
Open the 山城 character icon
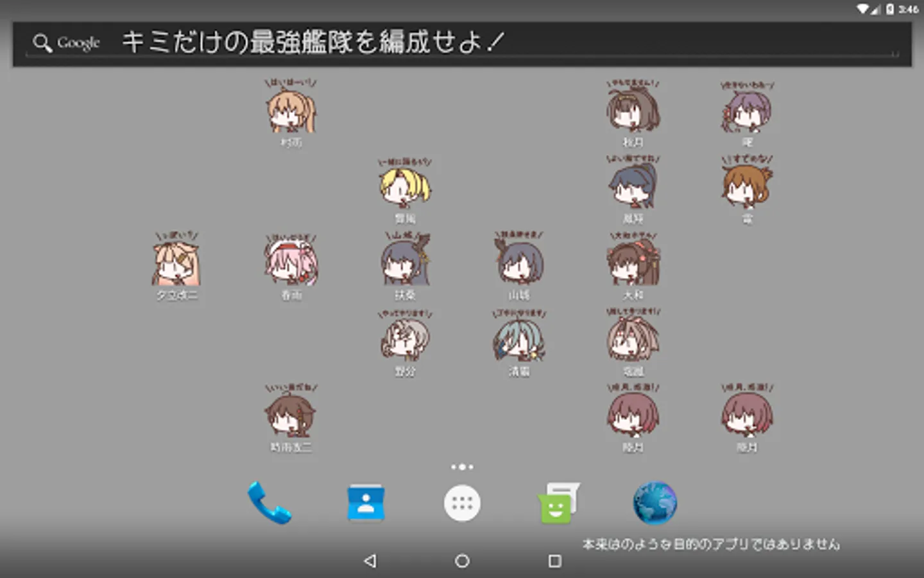click(x=519, y=265)
